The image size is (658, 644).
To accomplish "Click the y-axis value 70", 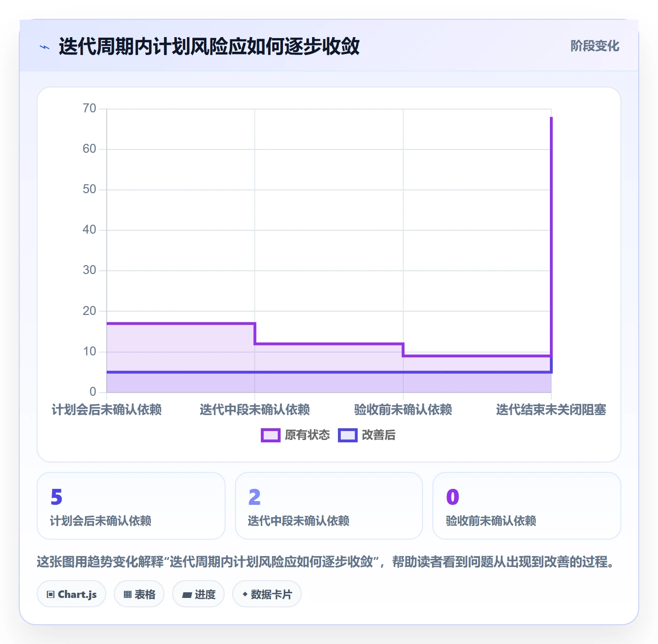I will (x=89, y=109).
